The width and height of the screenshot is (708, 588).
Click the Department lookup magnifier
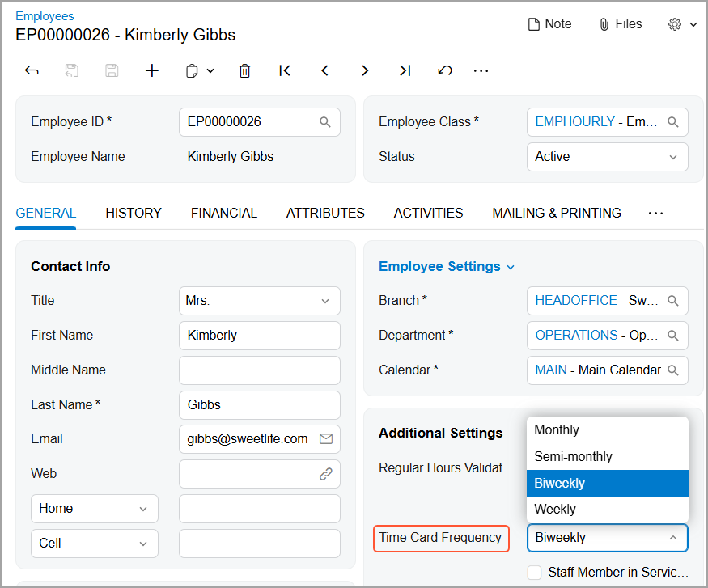672,336
